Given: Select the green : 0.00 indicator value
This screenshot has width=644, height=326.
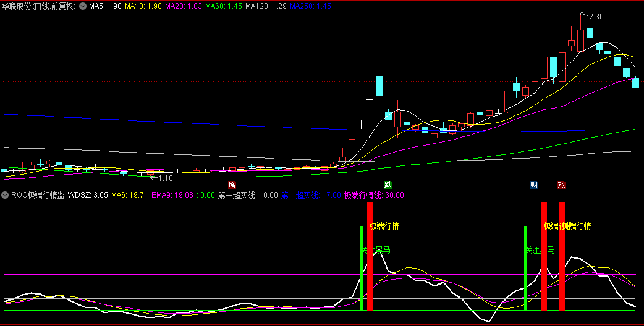Looking at the screenshot, I should 205,194.
